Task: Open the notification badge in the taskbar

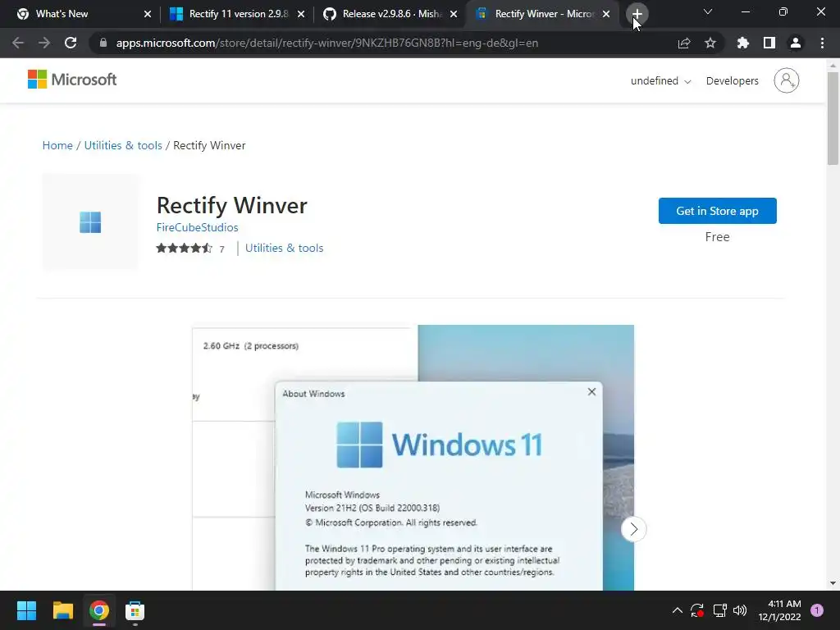Action: [x=817, y=610]
